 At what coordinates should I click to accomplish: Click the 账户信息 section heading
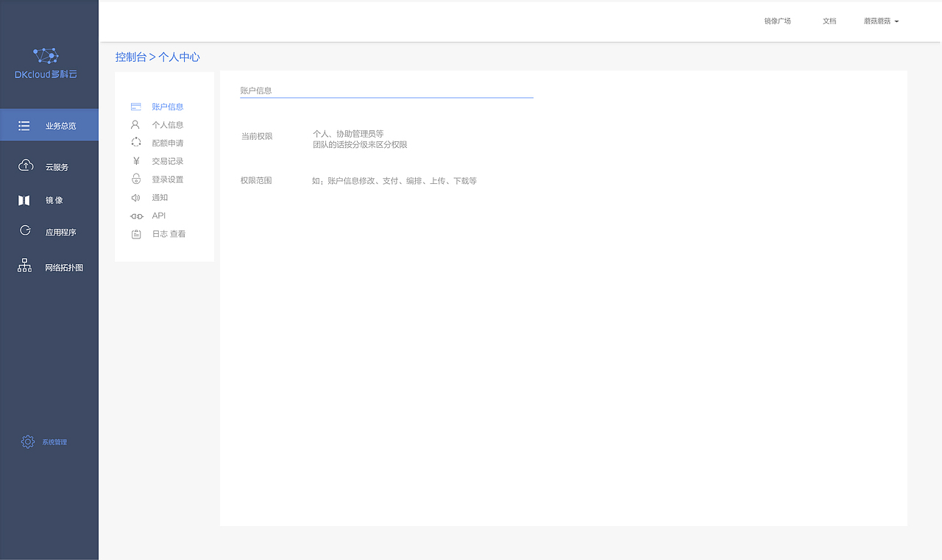tap(256, 91)
